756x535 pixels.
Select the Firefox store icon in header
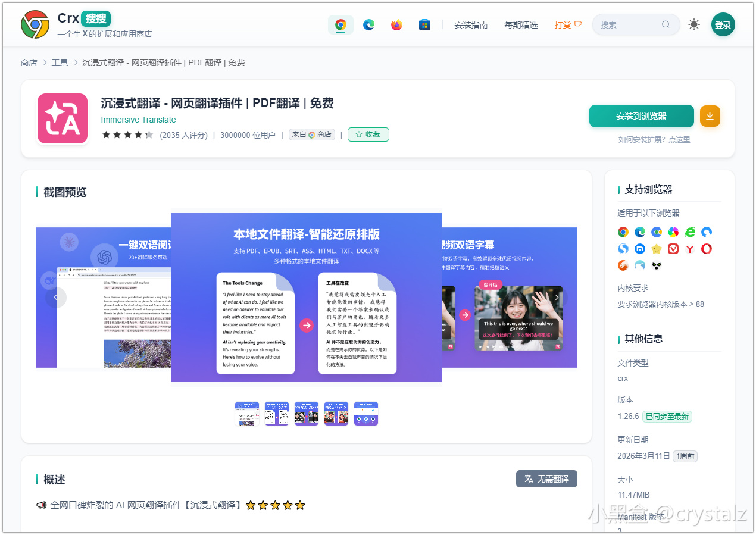(x=396, y=25)
